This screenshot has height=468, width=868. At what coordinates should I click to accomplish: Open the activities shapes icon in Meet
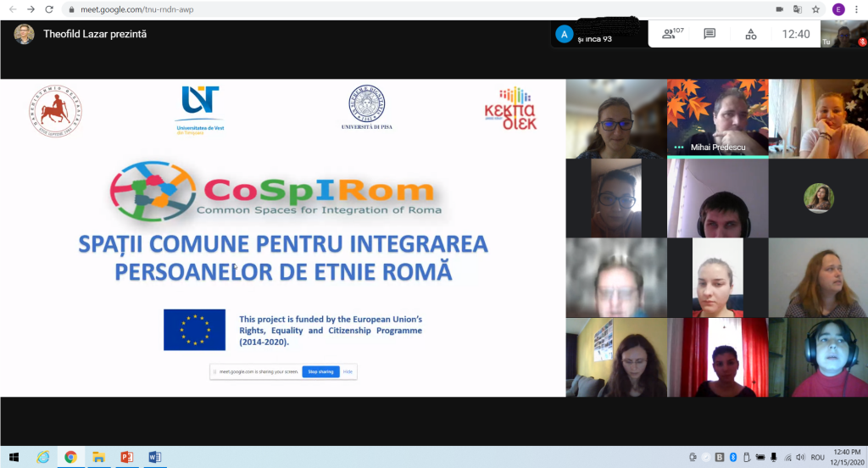751,35
